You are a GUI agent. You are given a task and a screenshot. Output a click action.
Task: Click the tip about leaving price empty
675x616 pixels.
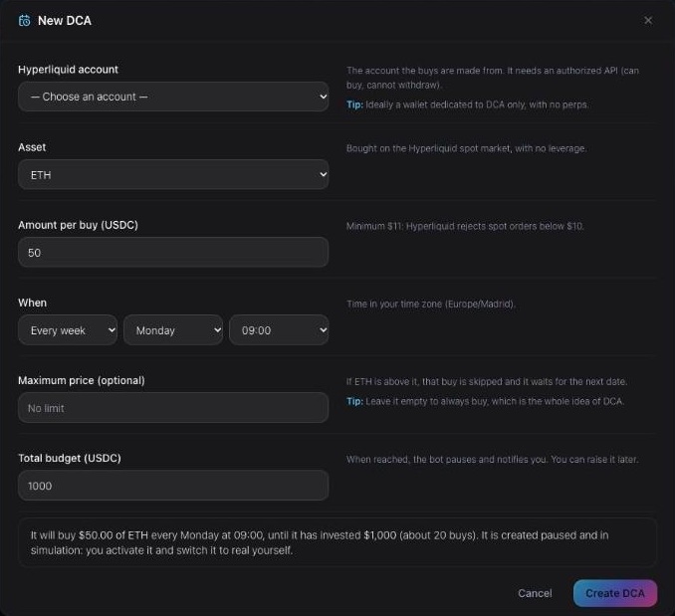(486, 401)
